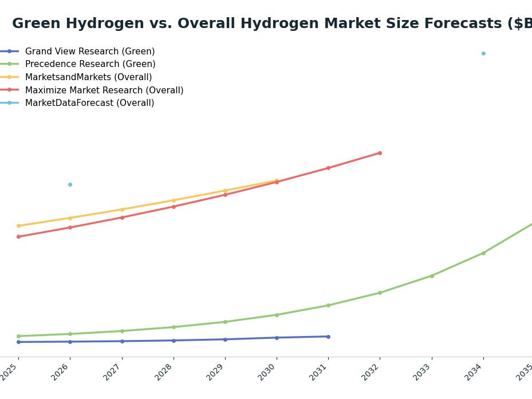Click the blue Grand View Research legend marker
The width and height of the screenshot is (532, 399).
point(10,51)
